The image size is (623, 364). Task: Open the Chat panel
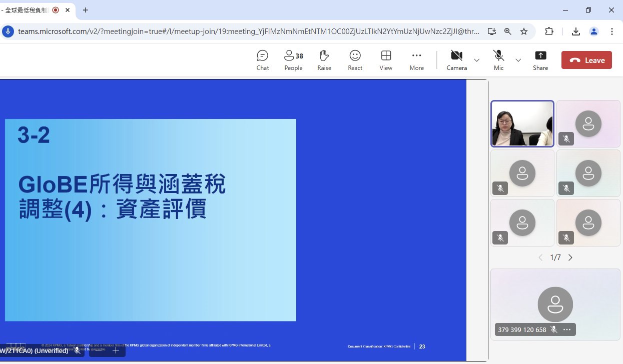[262, 60]
